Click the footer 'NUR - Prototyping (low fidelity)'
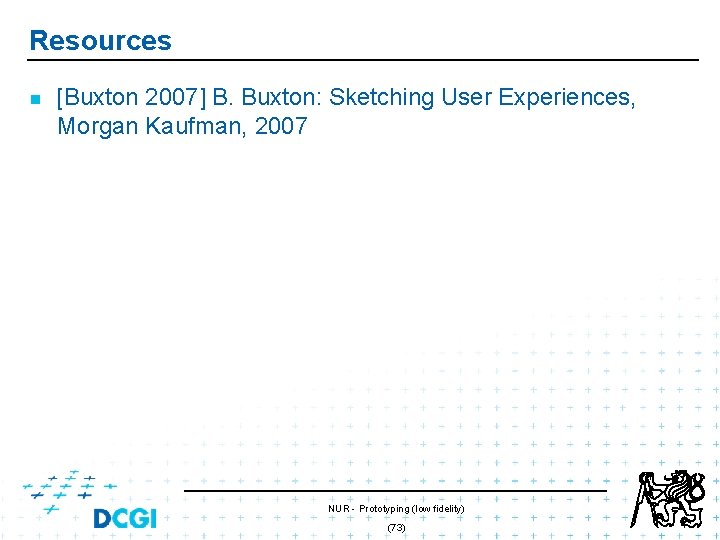720x540 pixels. click(x=396, y=509)
